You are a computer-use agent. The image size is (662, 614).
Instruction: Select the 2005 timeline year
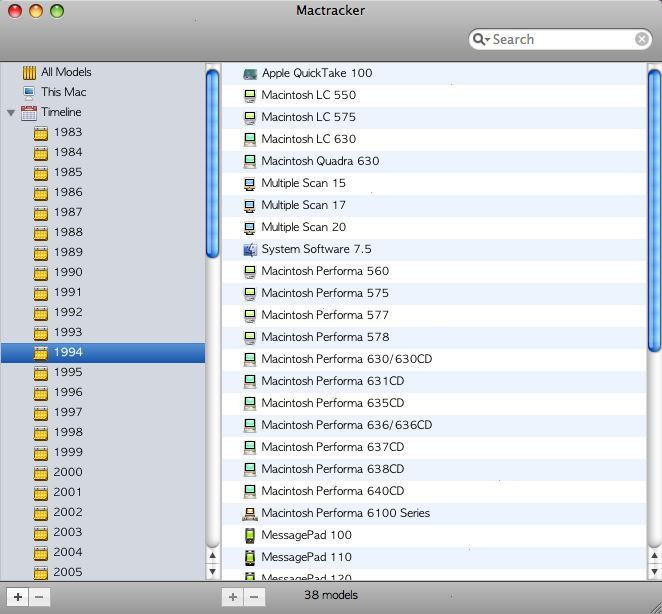(103, 572)
